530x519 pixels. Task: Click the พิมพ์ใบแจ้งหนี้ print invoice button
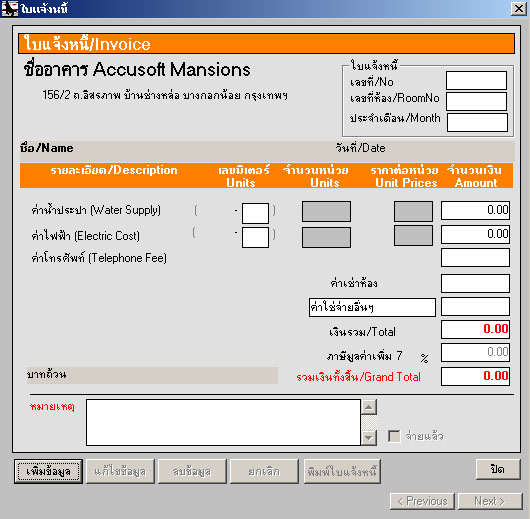tap(342, 471)
